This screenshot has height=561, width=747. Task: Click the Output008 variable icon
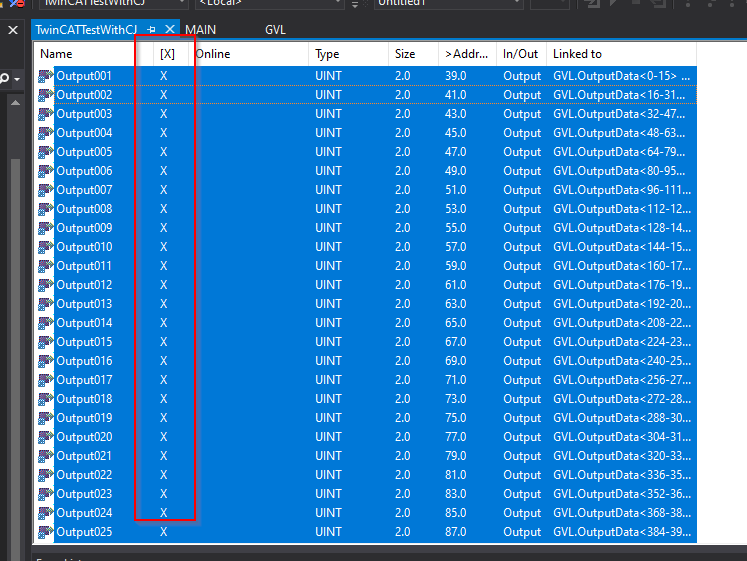coord(46,209)
